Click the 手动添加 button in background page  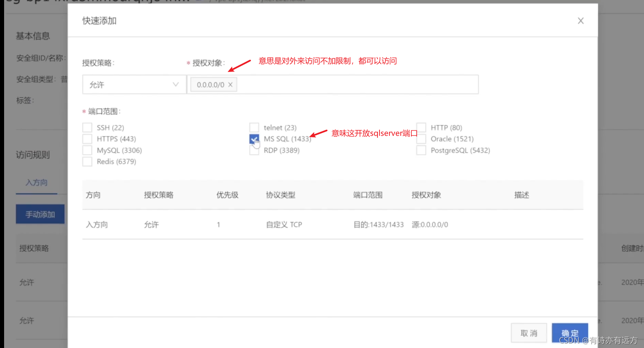[40, 214]
